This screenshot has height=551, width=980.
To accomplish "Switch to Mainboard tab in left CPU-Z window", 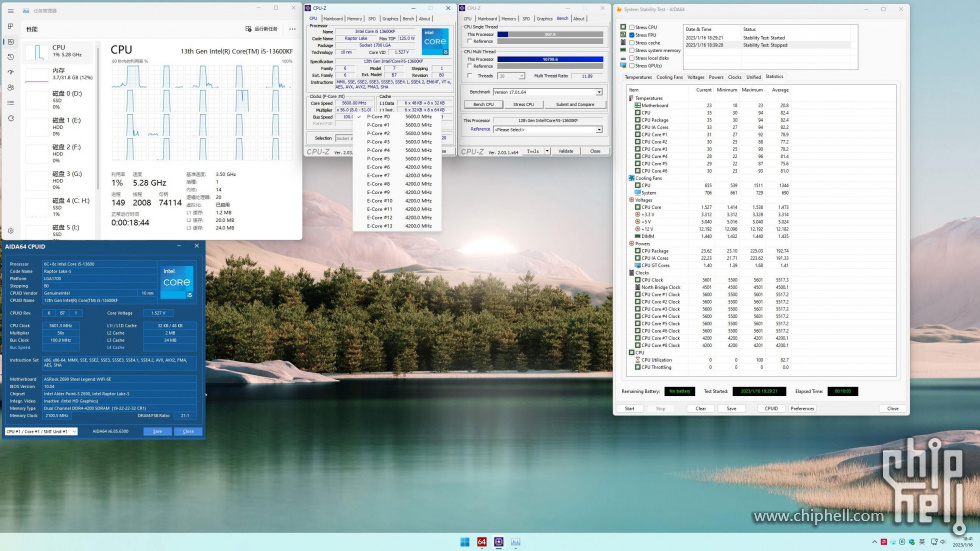I will [332, 19].
